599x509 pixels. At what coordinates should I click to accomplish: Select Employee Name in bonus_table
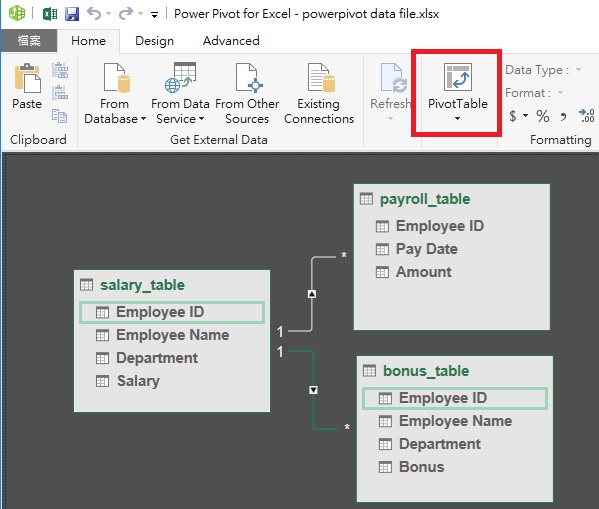[x=455, y=421]
